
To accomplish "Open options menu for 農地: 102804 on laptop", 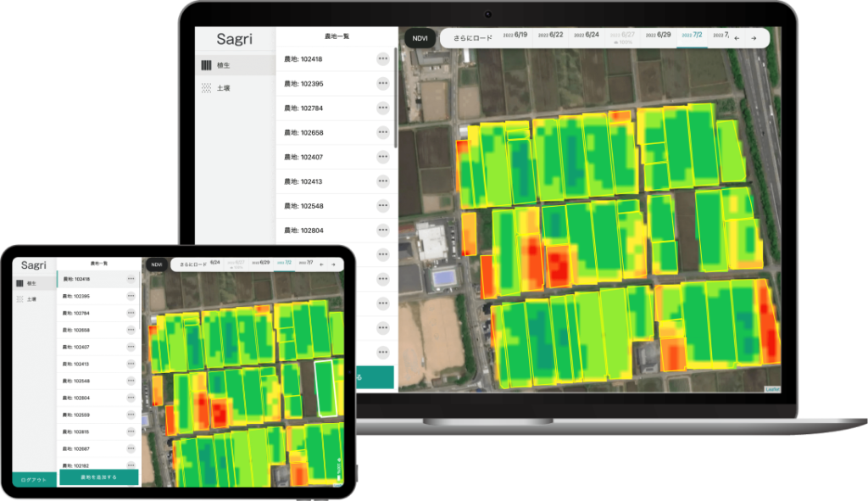I will (x=382, y=230).
